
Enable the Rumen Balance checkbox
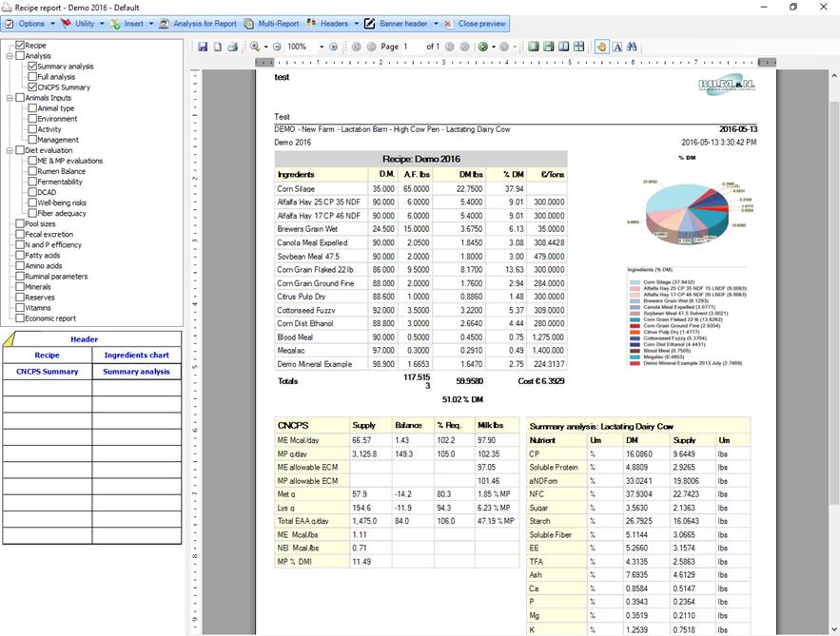pos(32,171)
